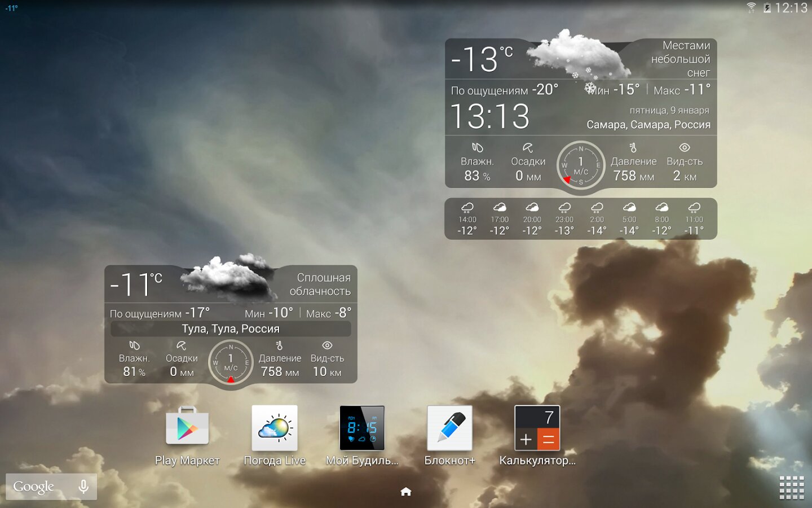Tap the 13:13 clock in Samara widget
The height and width of the screenshot is (508, 812).
[x=490, y=117]
